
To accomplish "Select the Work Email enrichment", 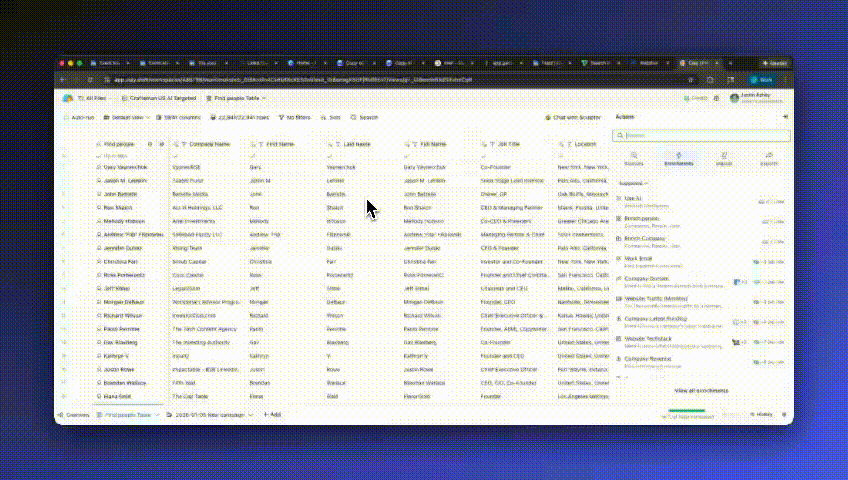I will 701,262.
